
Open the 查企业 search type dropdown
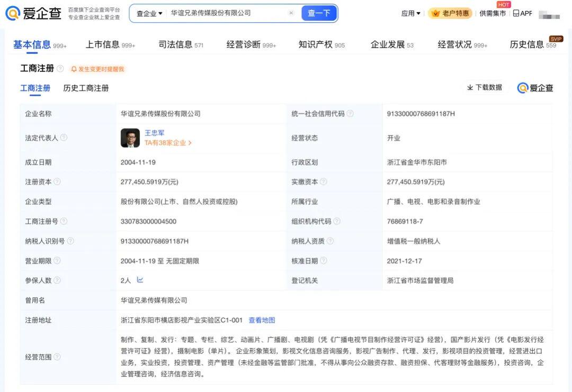click(x=149, y=13)
